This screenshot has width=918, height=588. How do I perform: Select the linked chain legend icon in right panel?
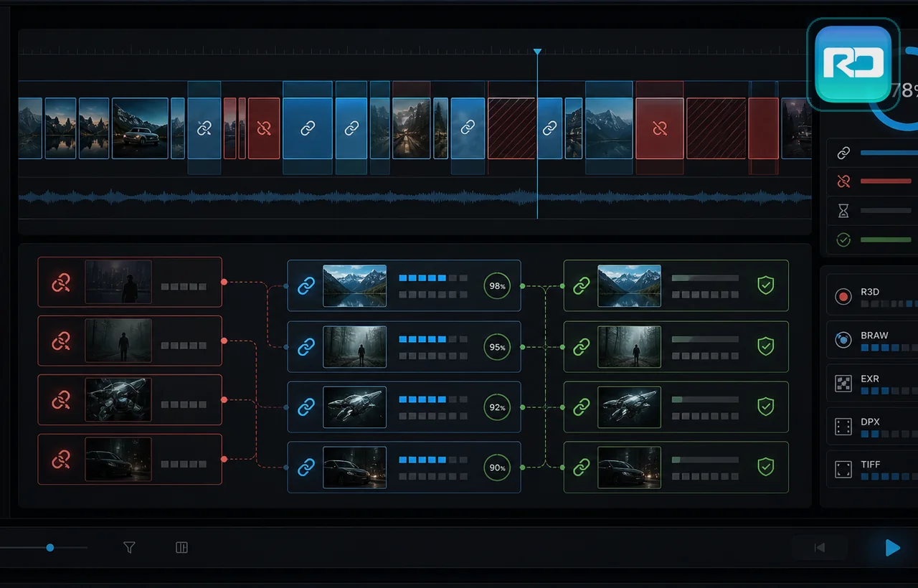click(x=843, y=153)
